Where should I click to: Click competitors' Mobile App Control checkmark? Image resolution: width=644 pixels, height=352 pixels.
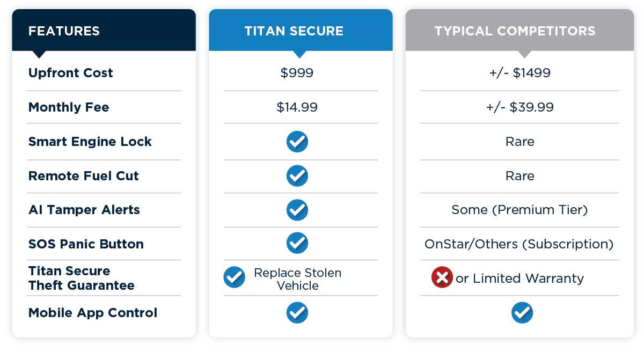[x=522, y=312]
